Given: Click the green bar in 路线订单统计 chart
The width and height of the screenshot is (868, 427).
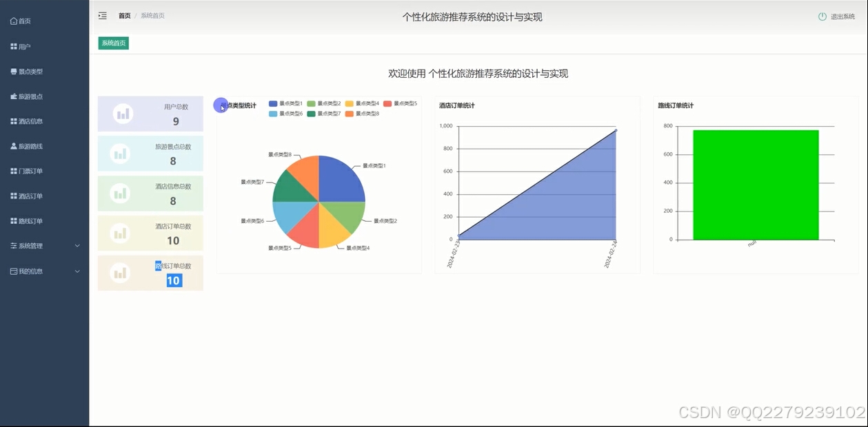Looking at the screenshot, I should [756, 185].
